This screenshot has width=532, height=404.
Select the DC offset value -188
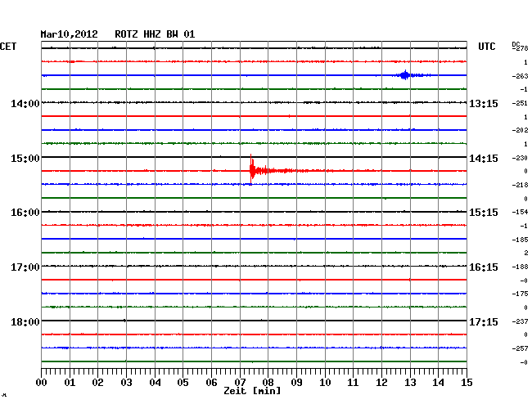[x=520, y=267]
